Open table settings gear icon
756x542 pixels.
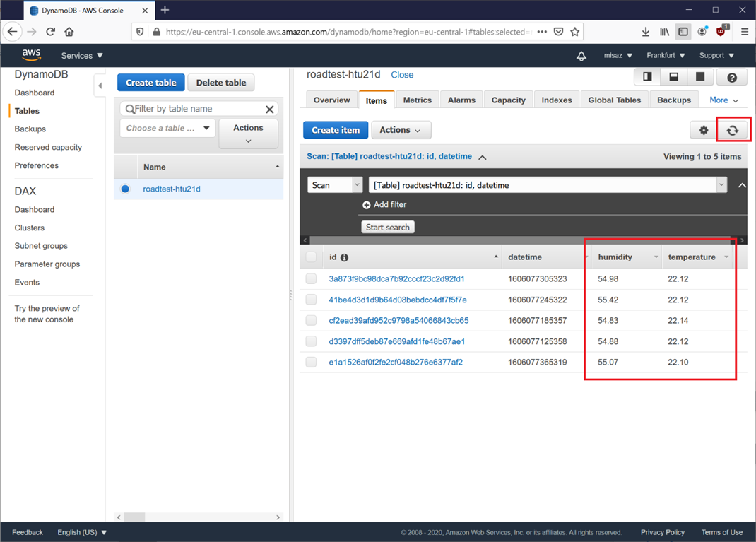(704, 130)
